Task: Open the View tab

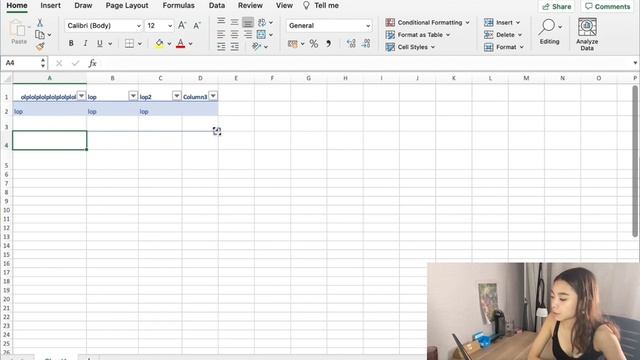Action: coord(284,6)
